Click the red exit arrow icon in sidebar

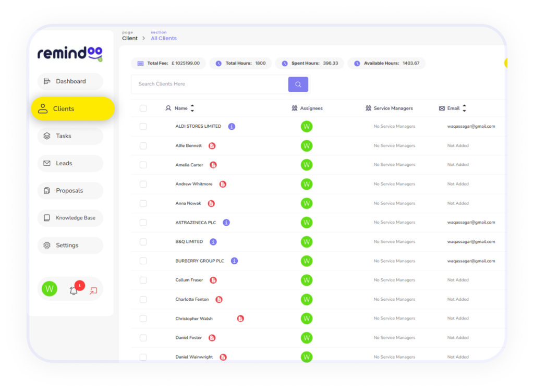(x=93, y=290)
